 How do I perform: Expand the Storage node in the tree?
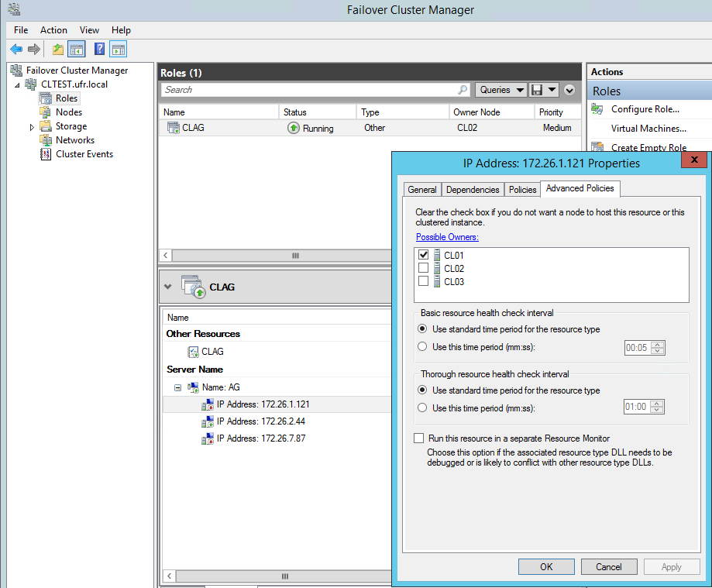click(x=33, y=126)
